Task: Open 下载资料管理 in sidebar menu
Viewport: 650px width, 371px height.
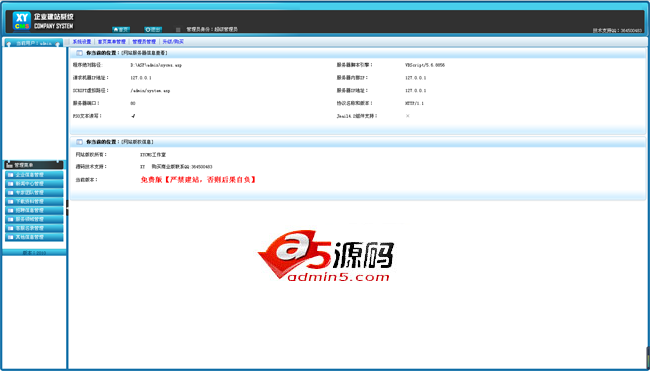Action: (34, 201)
